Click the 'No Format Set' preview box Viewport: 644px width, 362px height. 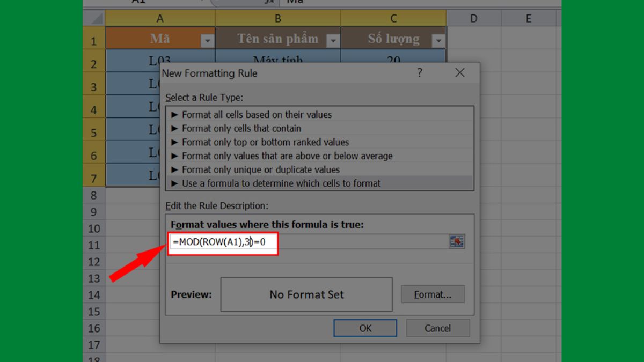[306, 294]
